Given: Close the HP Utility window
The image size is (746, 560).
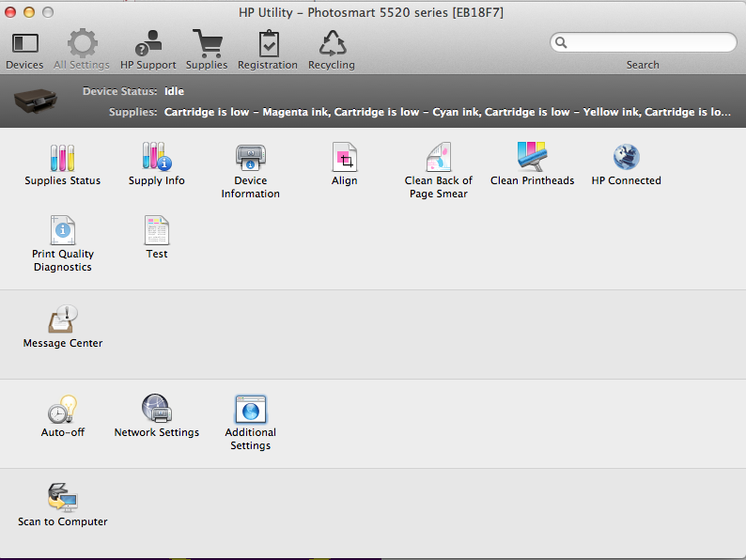Looking at the screenshot, I should pyautogui.click(x=10, y=12).
